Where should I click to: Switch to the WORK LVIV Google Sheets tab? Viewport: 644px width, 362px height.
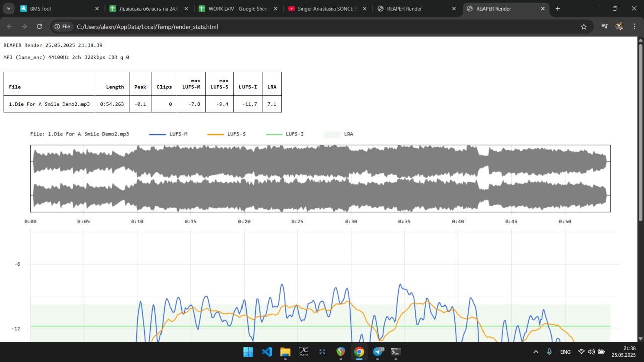239,9
